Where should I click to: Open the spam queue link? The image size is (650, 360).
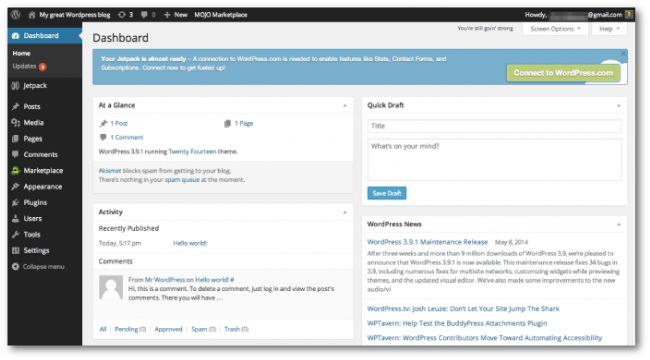point(182,180)
